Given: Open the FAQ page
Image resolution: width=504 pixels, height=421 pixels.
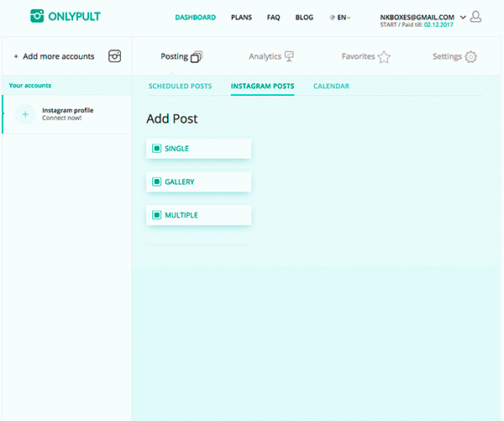Looking at the screenshot, I should pyautogui.click(x=274, y=18).
